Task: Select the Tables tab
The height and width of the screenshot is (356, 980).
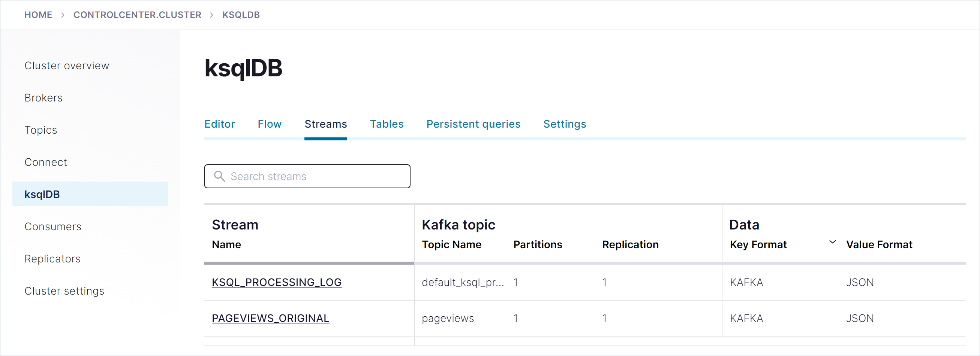Action: 386,124
